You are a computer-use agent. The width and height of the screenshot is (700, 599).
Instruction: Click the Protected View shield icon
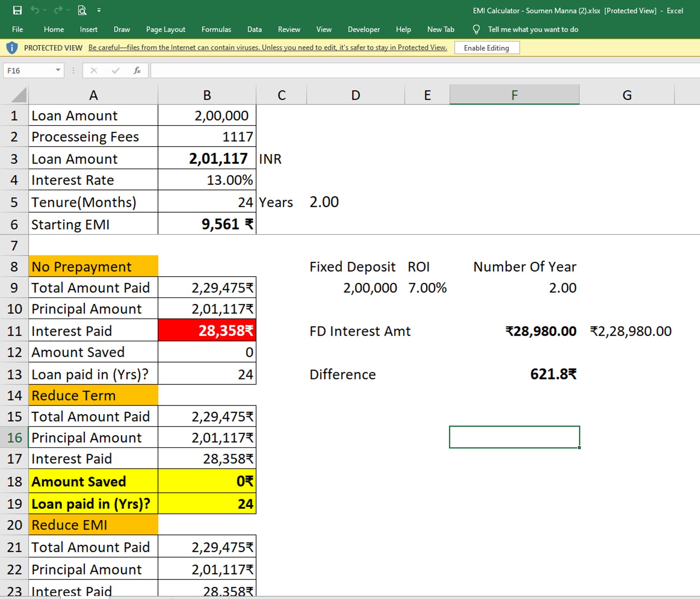pyautogui.click(x=12, y=48)
